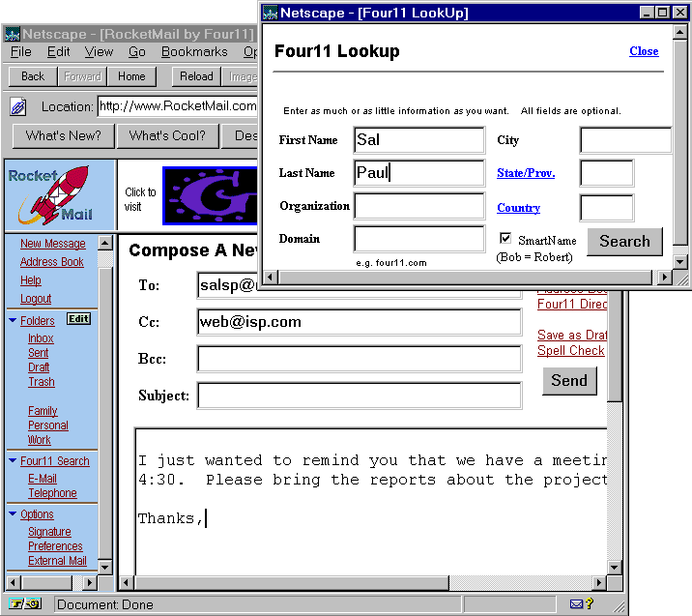Toggle the SmartName checkbox
Screen dimensions: 692x616
click(x=505, y=239)
